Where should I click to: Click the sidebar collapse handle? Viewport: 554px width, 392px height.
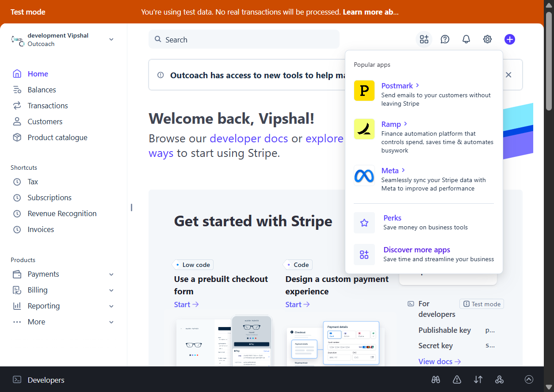tap(131, 207)
